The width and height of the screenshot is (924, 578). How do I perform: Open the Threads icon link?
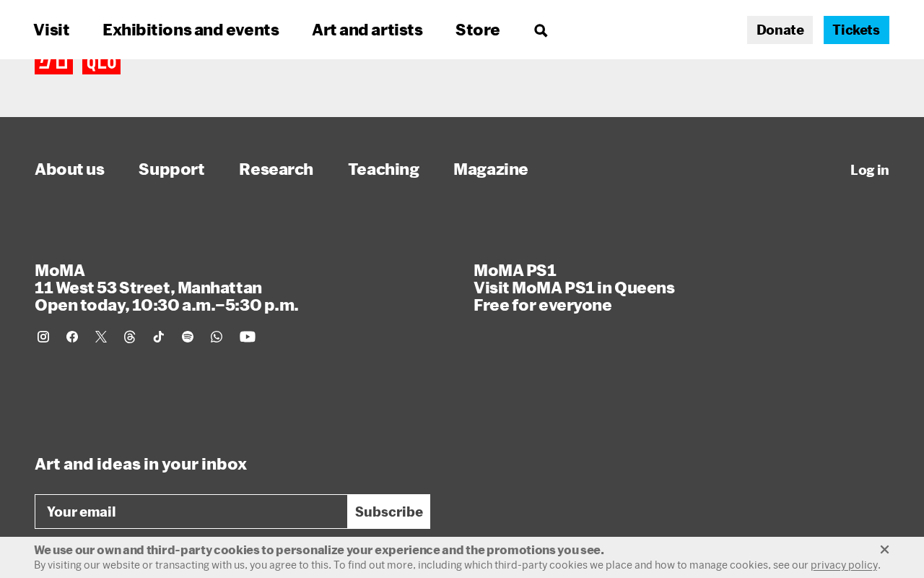point(130,337)
